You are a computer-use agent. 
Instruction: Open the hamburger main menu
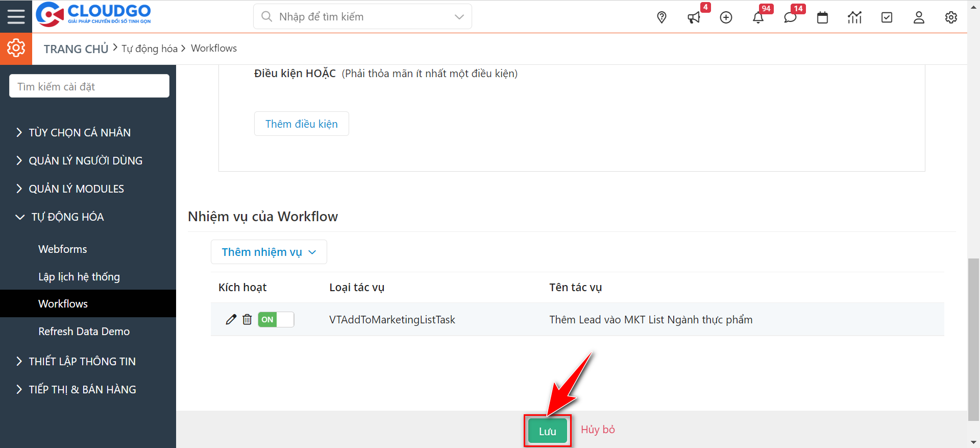tap(16, 16)
